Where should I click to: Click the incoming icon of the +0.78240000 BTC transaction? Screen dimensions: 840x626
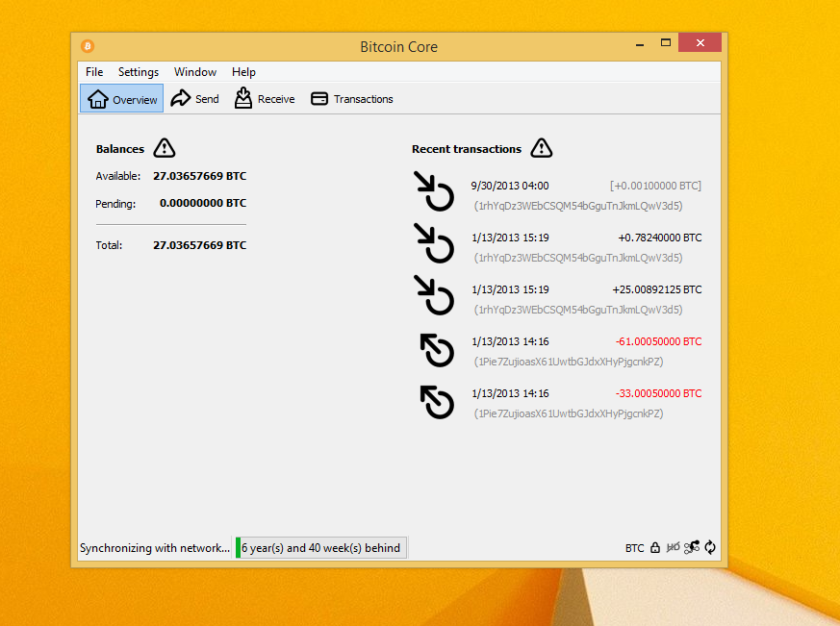pyautogui.click(x=434, y=243)
